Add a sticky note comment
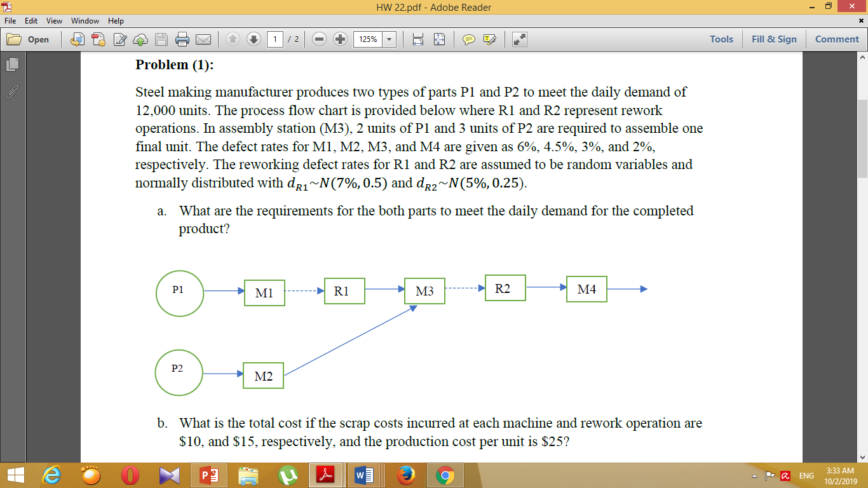The height and width of the screenshot is (488, 868). pyautogui.click(x=469, y=39)
